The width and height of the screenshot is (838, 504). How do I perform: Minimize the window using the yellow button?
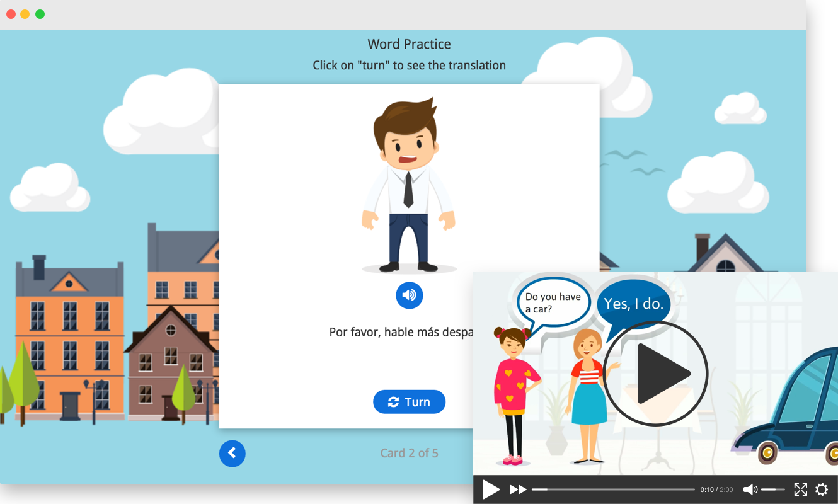point(25,14)
